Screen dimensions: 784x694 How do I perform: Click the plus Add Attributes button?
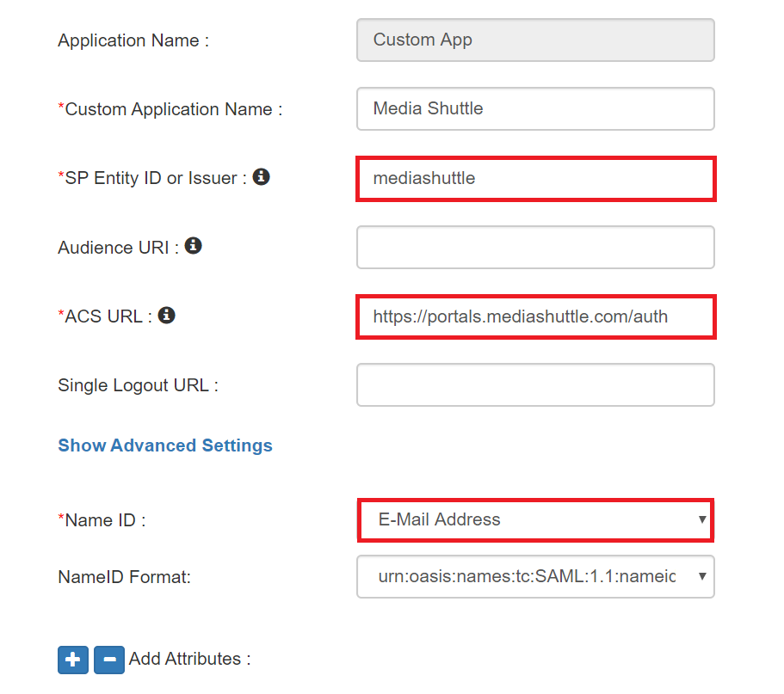[x=73, y=660]
